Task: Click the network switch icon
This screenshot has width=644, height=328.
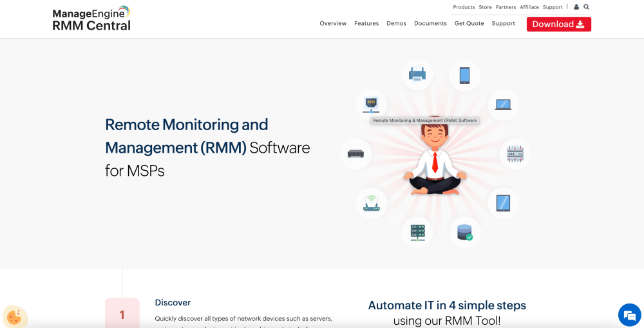Action: pyautogui.click(x=355, y=154)
